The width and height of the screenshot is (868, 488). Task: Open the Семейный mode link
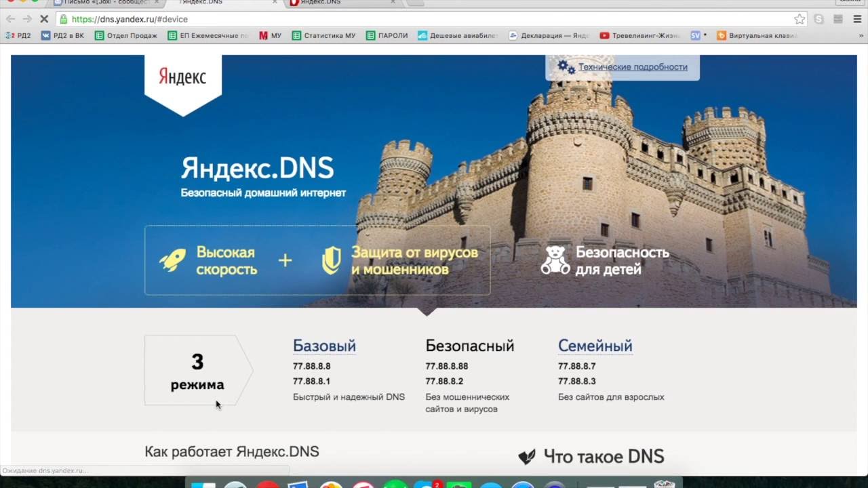(595, 346)
